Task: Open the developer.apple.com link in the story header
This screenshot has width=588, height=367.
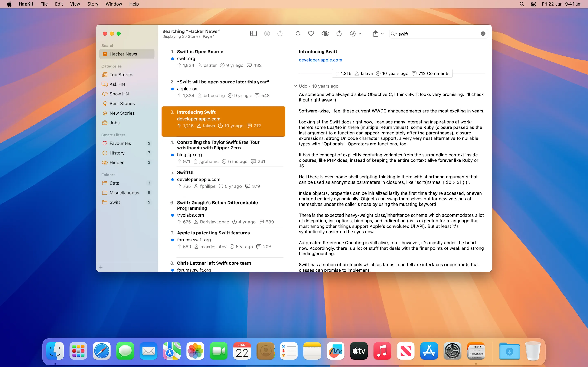Action: (x=320, y=60)
